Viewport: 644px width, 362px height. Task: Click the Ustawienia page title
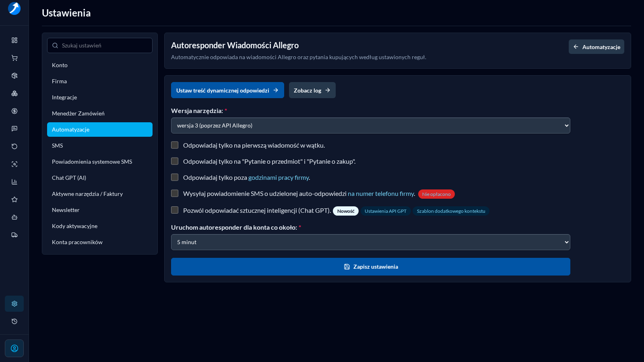tap(66, 13)
